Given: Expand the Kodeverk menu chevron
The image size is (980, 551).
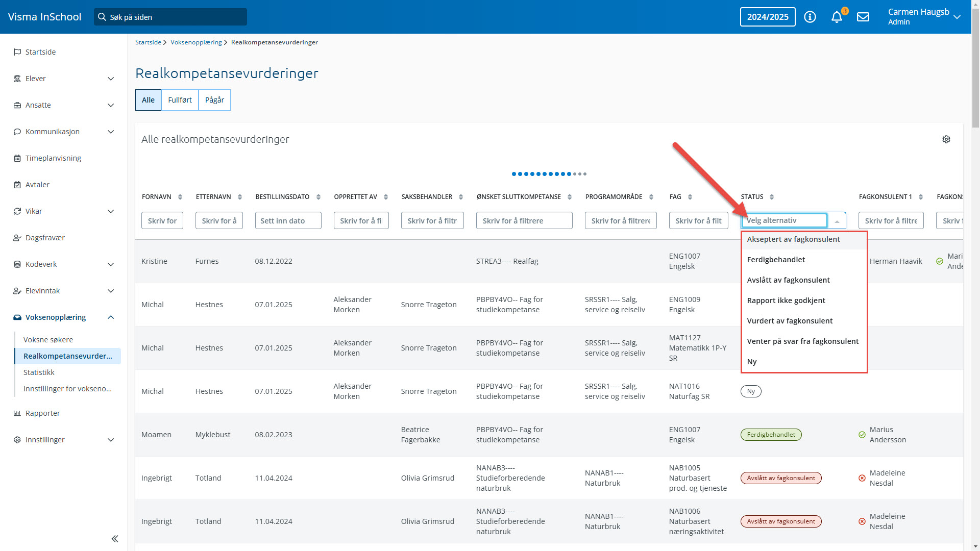Looking at the screenshot, I should click(111, 264).
